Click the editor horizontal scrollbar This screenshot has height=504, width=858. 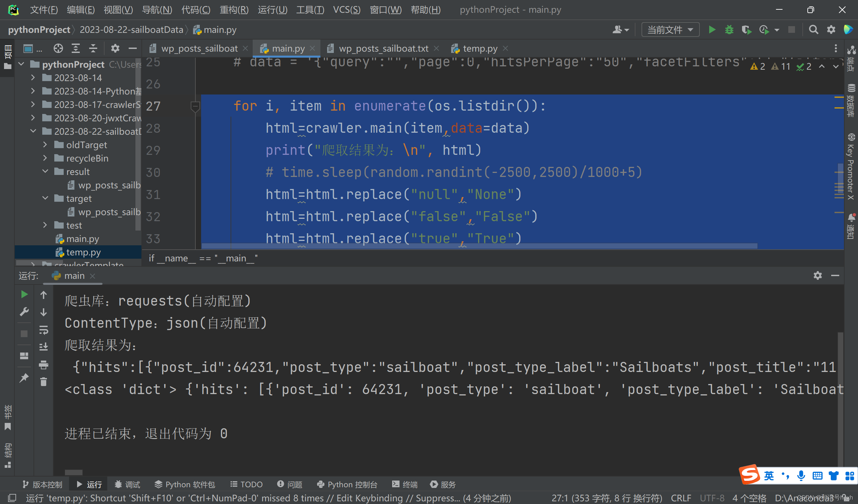point(479,246)
